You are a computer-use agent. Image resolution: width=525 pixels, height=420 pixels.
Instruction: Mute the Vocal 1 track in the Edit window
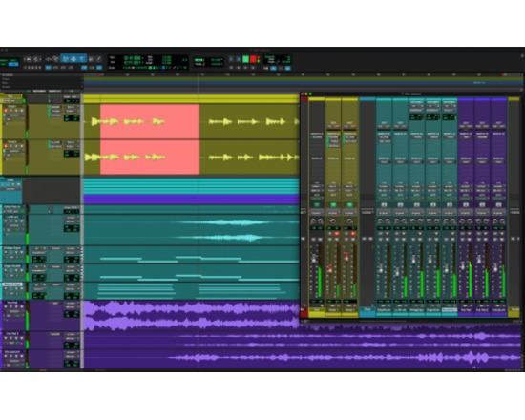22,111
